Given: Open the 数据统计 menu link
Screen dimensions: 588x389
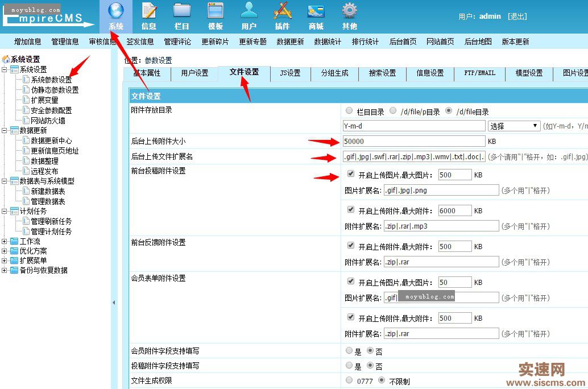Looking at the screenshot, I should click(328, 42).
